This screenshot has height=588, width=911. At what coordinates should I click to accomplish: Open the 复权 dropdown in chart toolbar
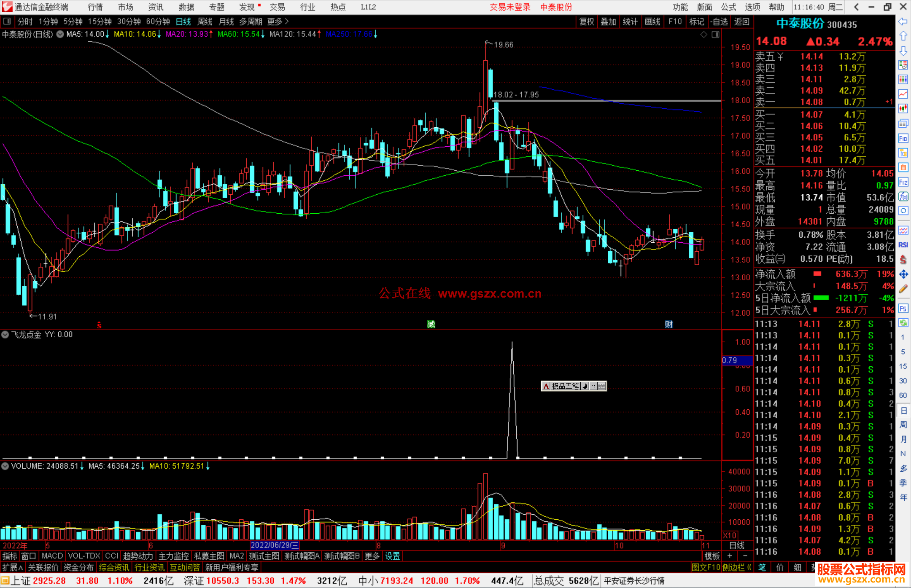pyautogui.click(x=587, y=21)
